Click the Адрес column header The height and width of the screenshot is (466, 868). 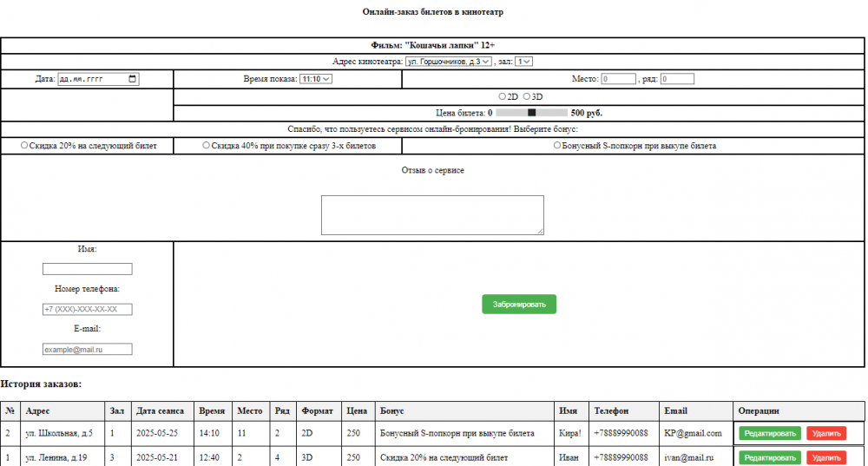[62, 410]
